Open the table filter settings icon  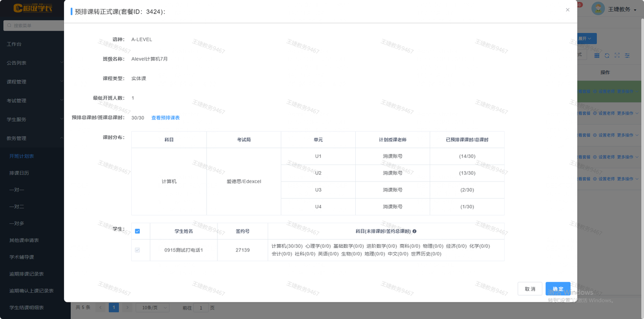[627, 55]
